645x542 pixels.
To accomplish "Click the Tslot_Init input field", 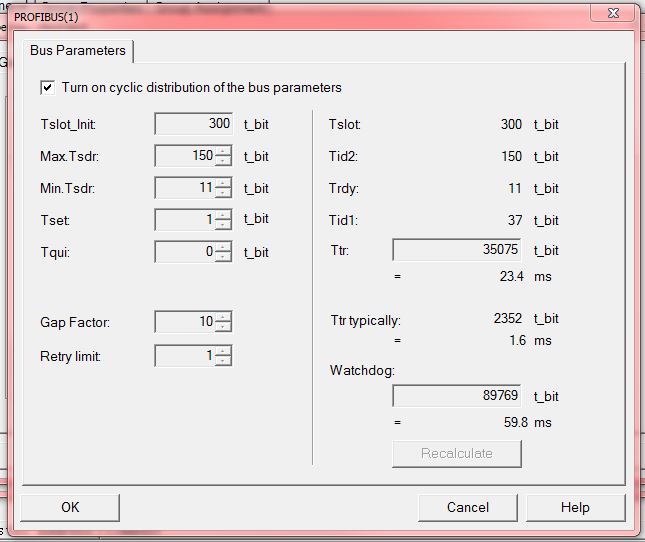I will (194, 123).
